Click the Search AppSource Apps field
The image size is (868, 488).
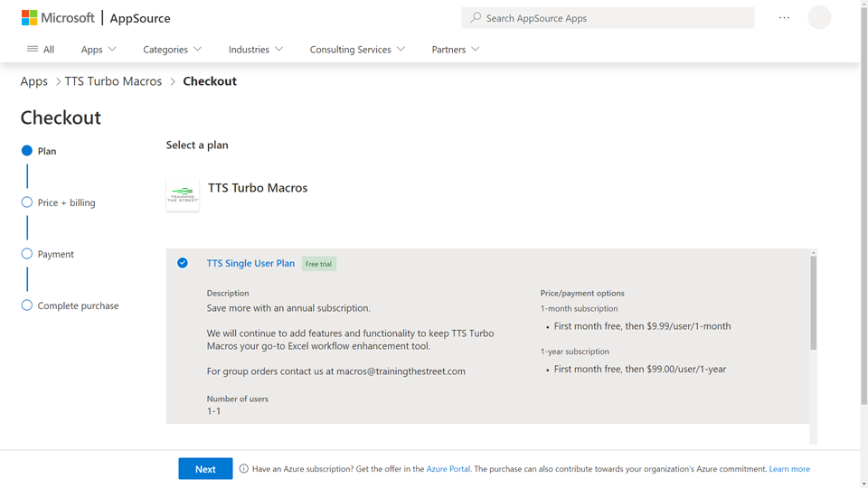(x=615, y=18)
